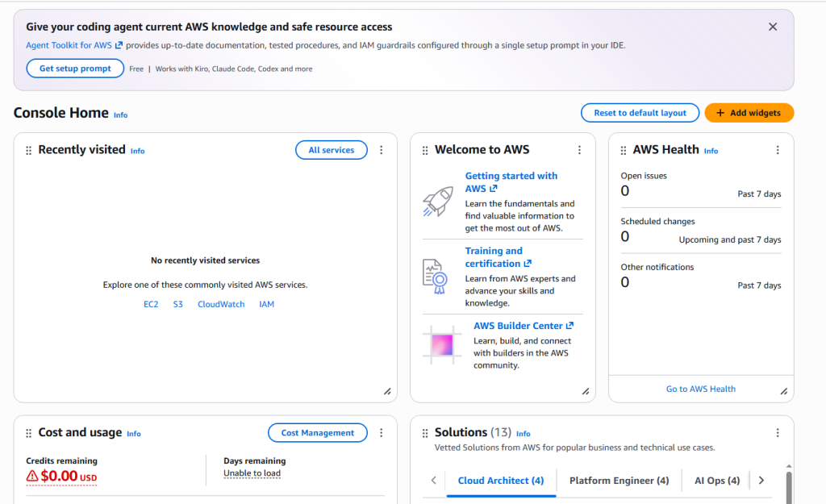
Task: Open the AWS Health widget options menu
Action: tap(778, 150)
